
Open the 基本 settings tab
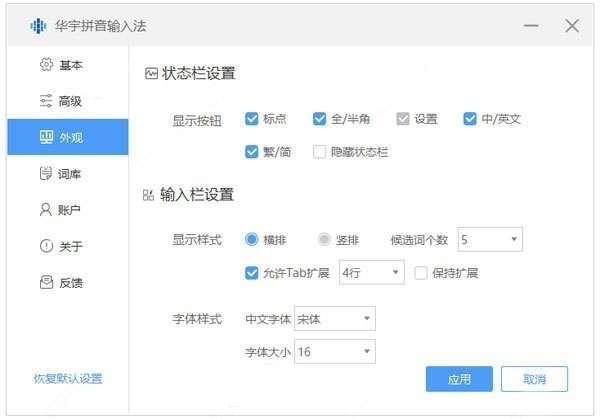point(68,65)
